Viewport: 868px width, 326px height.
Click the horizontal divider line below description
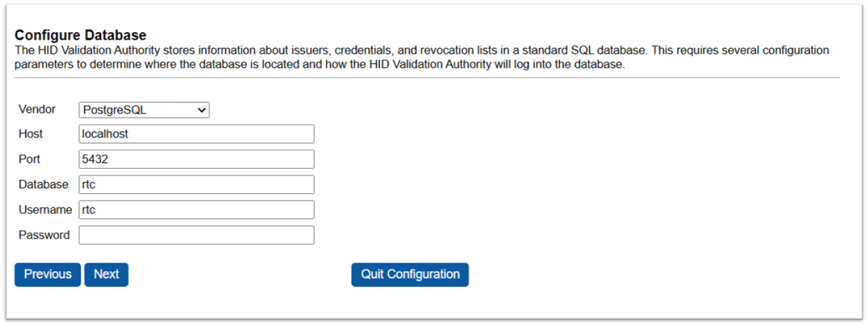tap(427, 77)
